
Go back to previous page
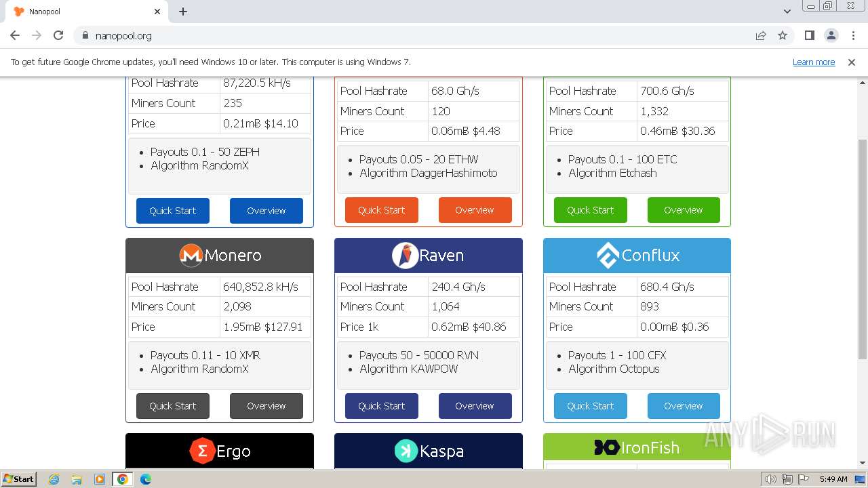pos(15,35)
